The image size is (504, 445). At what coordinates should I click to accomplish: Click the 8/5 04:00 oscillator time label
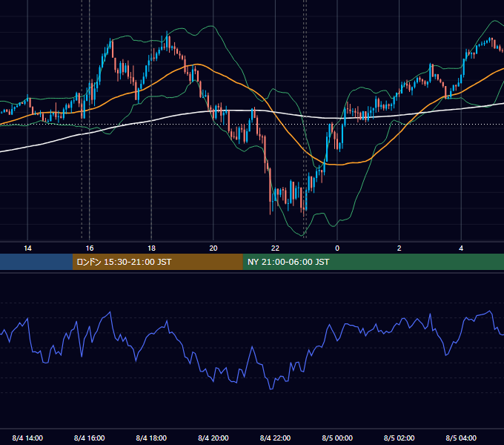pyautogui.click(x=461, y=438)
